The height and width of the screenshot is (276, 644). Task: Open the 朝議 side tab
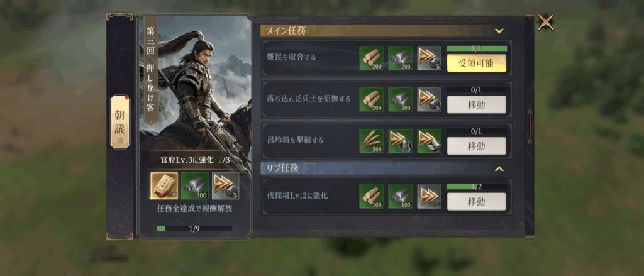coord(119,122)
